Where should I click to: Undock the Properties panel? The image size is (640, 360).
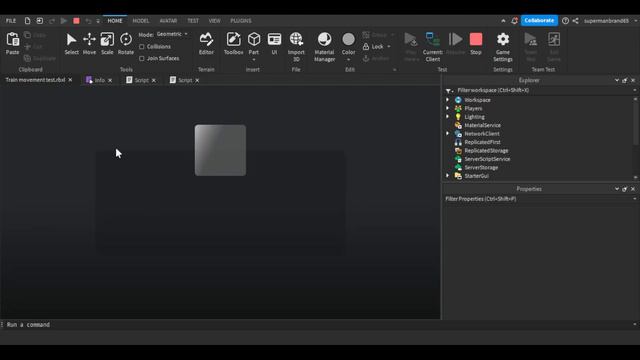(624, 189)
